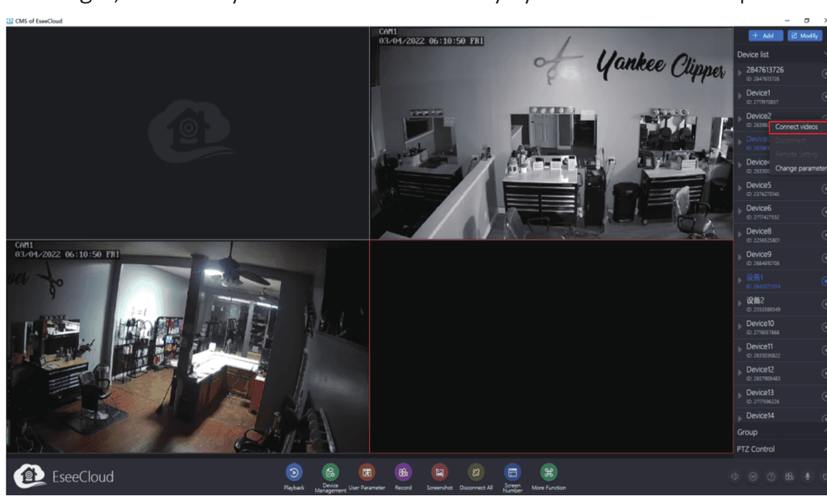Expand the 设备1 tree node
The height and width of the screenshot is (504, 827).
click(740, 281)
